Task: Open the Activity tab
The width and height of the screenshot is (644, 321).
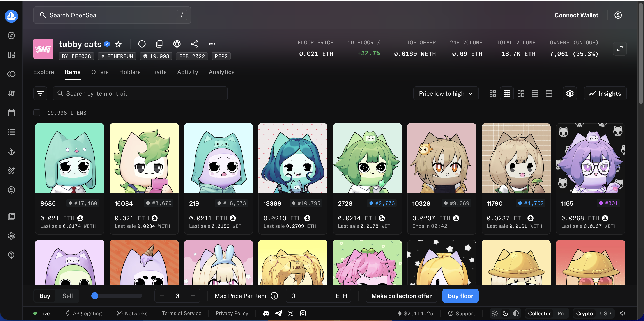Action: coord(188,72)
